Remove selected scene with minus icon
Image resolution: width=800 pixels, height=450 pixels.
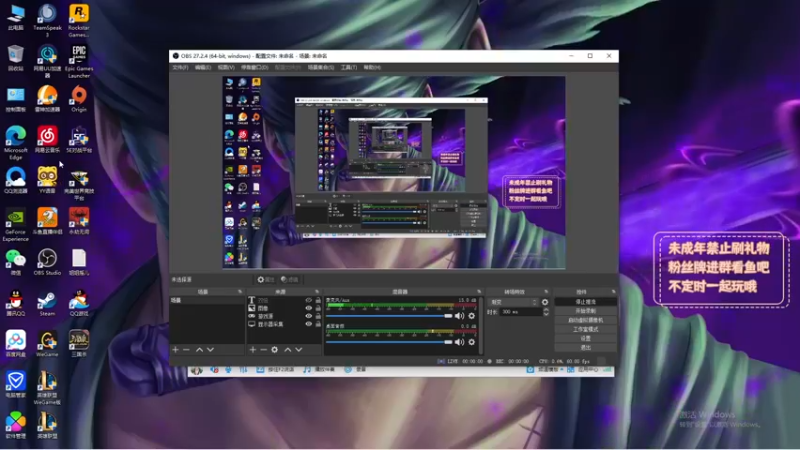tap(186, 349)
